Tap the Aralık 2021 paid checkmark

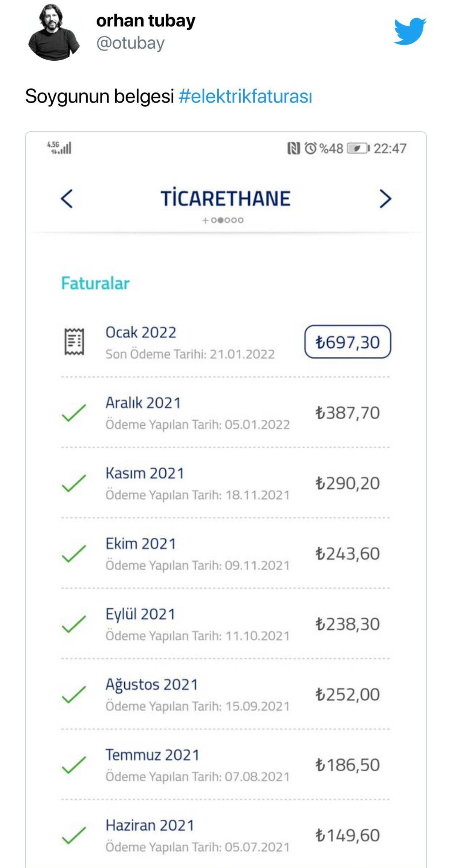(x=74, y=413)
